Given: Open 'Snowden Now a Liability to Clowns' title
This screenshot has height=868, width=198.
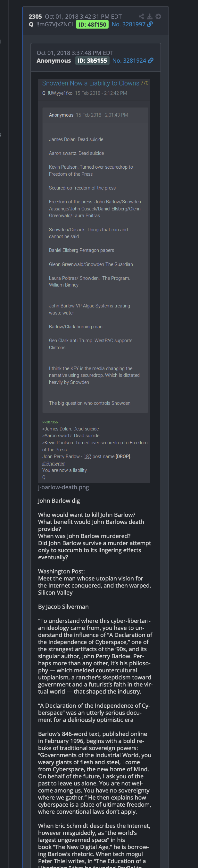Looking at the screenshot, I should [90, 83].
